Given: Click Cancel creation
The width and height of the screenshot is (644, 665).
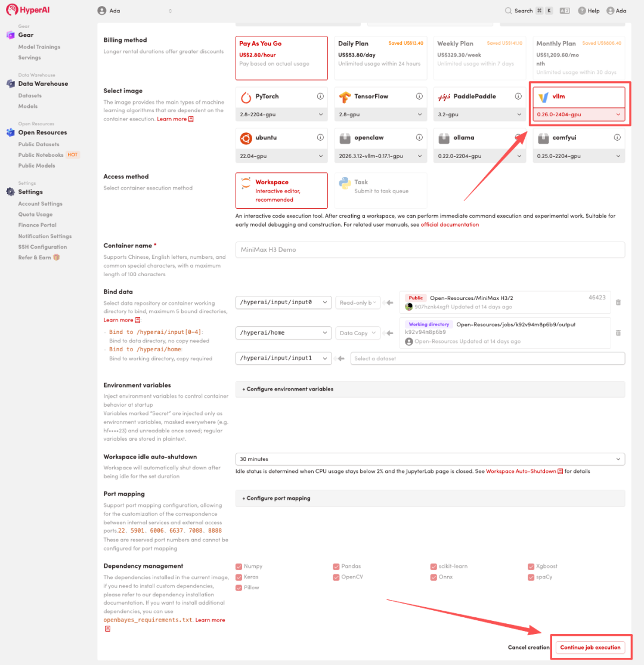Looking at the screenshot, I should pos(528,647).
